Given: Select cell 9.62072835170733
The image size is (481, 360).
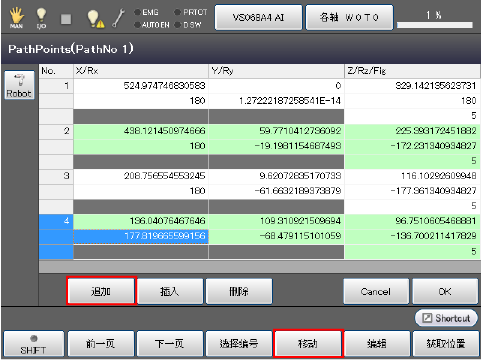Looking at the screenshot, I should pyautogui.click(x=276, y=176).
